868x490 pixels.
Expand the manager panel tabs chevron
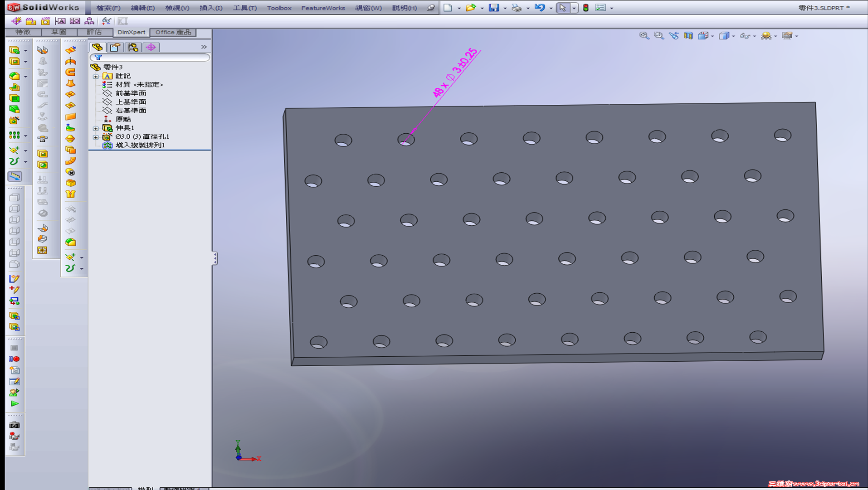[x=204, y=47]
